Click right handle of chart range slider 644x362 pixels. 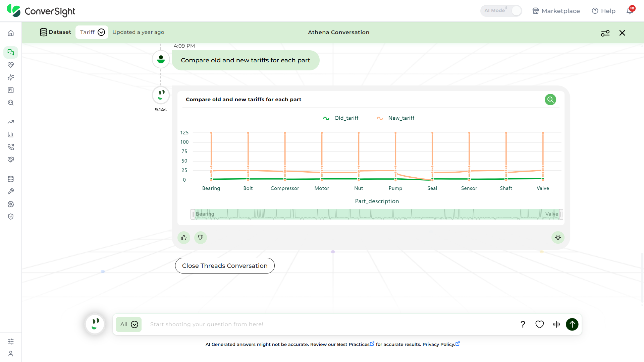point(561,214)
